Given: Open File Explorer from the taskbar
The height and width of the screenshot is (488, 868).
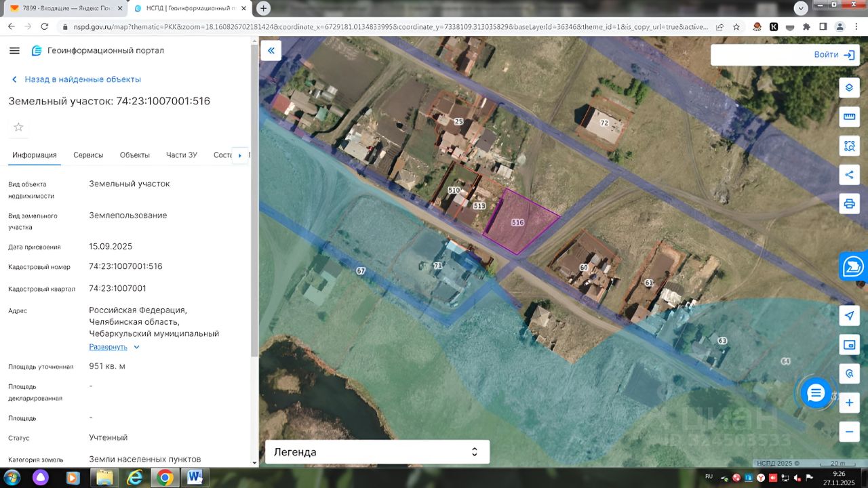Looking at the screenshot, I should click(x=105, y=478).
